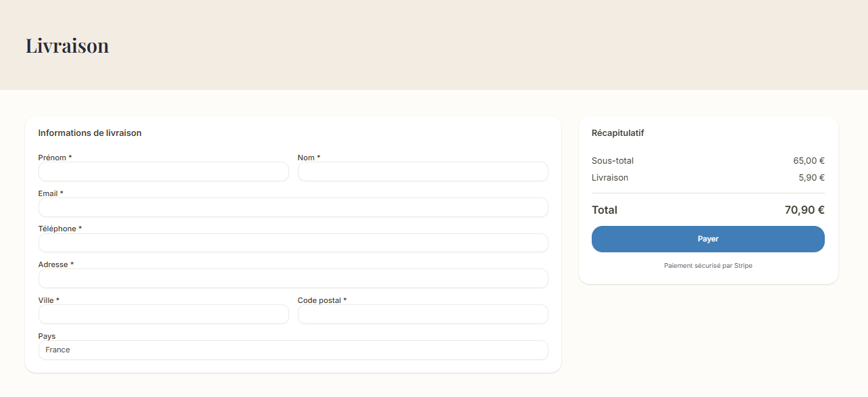The width and height of the screenshot is (868, 397).
Task: Focus the Email field
Action: (x=294, y=207)
